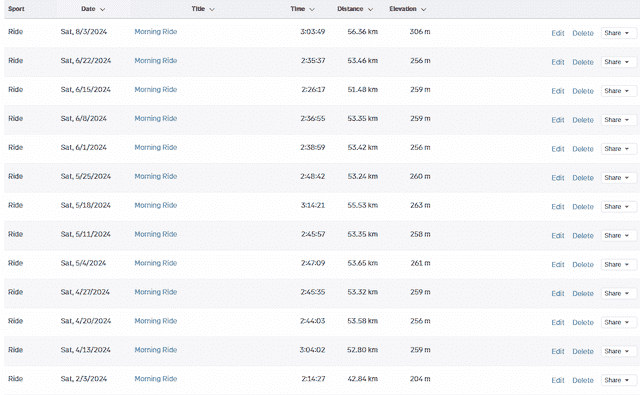The height and width of the screenshot is (395, 640).
Task: Delete the 4/27/2024 ride
Action: 583,294
